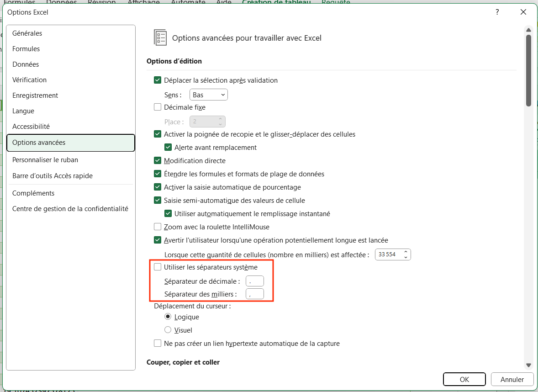Confirm with the OK button
Image resolution: width=538 pixels, height=392 pixels.
click(464, 379)
